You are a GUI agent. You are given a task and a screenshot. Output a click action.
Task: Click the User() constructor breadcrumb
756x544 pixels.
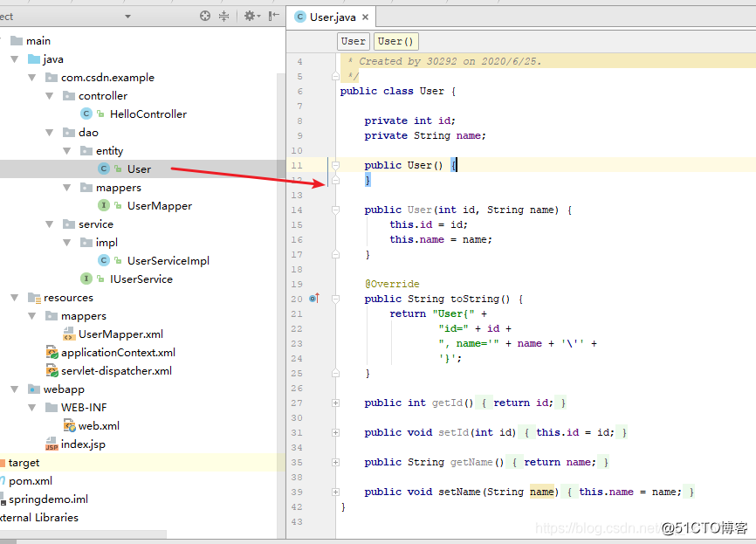point(395,41)
